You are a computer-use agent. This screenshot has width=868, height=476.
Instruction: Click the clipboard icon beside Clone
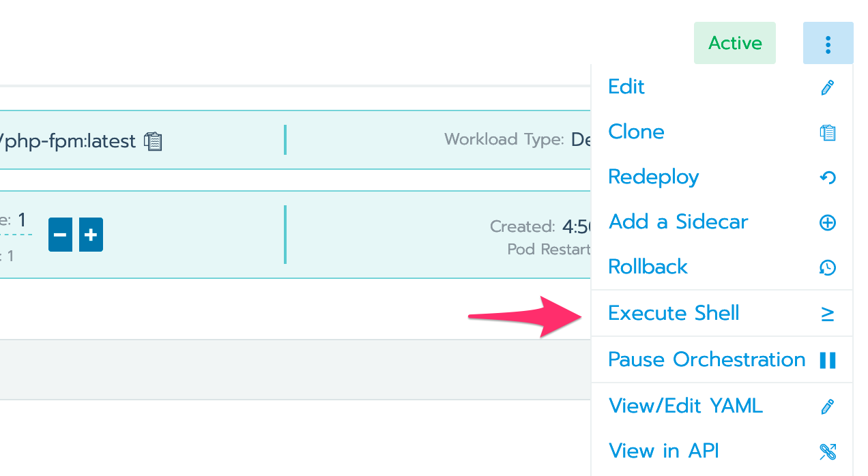[827, 132]
